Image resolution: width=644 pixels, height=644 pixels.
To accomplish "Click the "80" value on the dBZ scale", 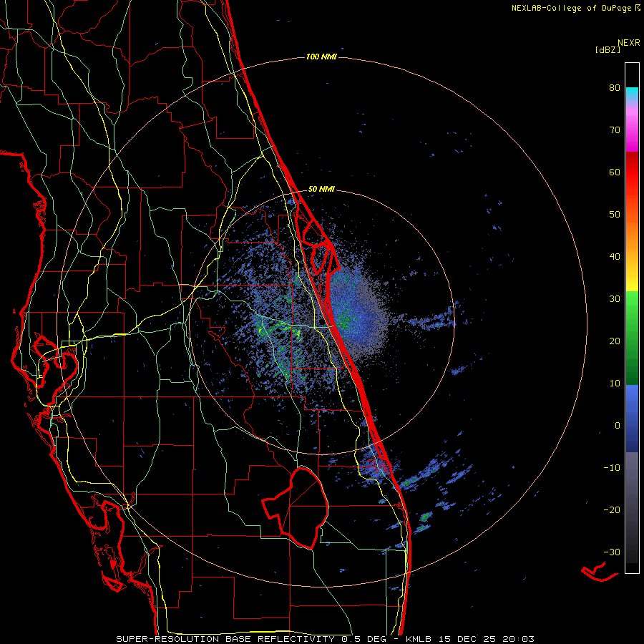I will [x=615, y=88].
